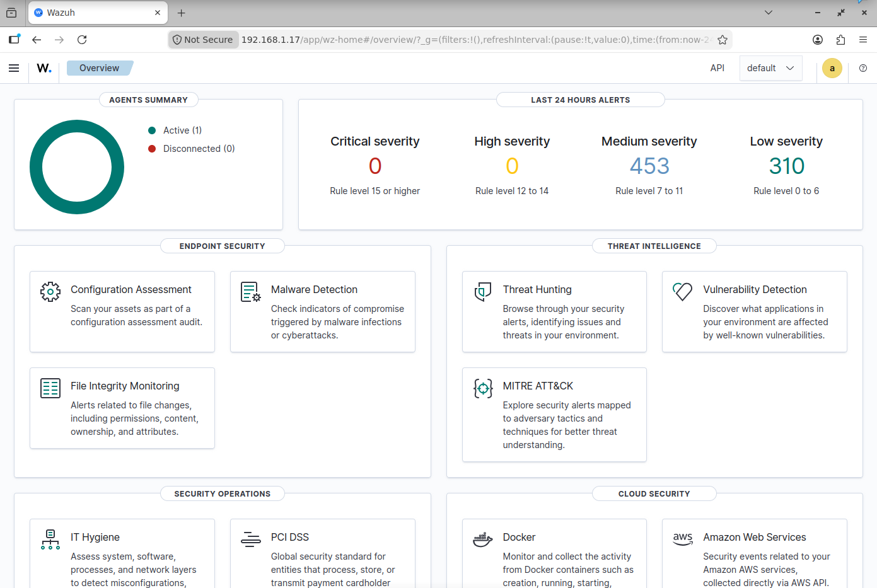Click the Not Secure site info badge
877x588 pixels.
tap(203, 40)
